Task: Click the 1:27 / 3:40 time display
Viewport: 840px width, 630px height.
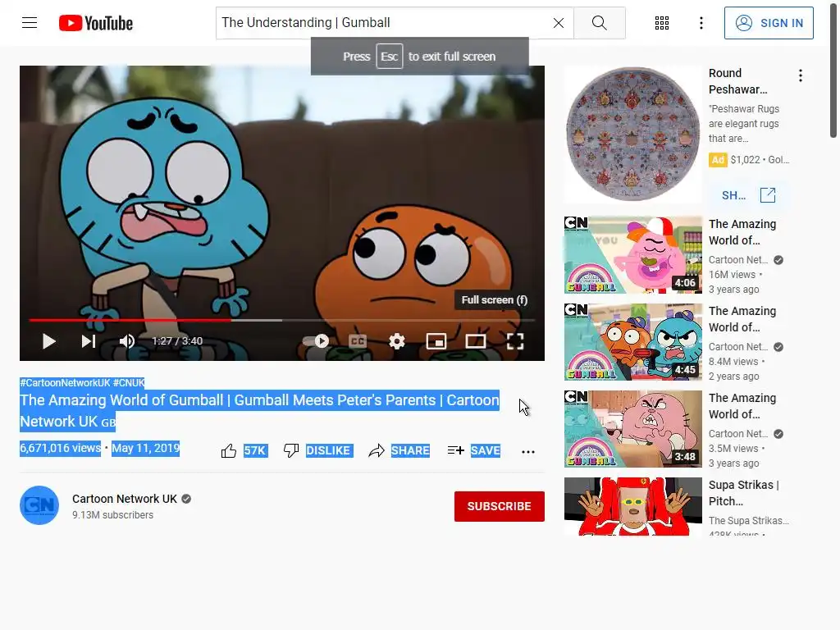Action: click(x=177, y=341)
